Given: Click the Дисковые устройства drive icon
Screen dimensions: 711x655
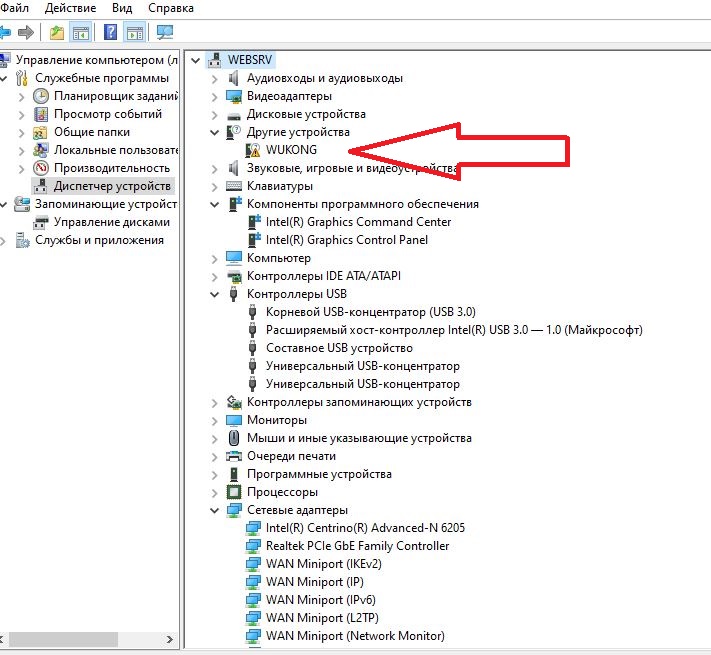Looking at the screenshot, I should pyautogui.click(x=234, y=115).
